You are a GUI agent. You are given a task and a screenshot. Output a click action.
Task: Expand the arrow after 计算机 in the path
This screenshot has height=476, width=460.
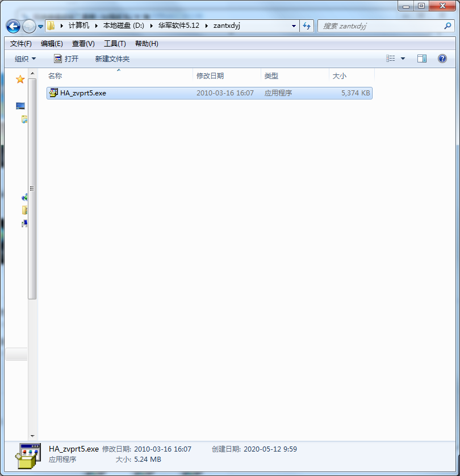(96, 26)
